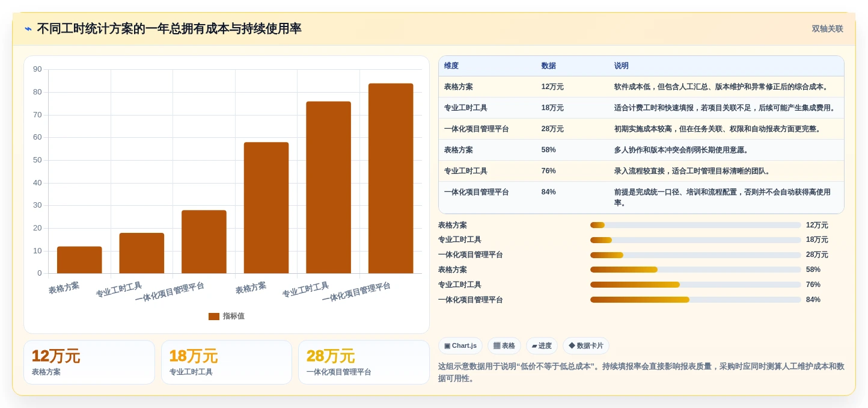Click the 指标值 legend color box
868x408 pixels.
coord(214,317)
